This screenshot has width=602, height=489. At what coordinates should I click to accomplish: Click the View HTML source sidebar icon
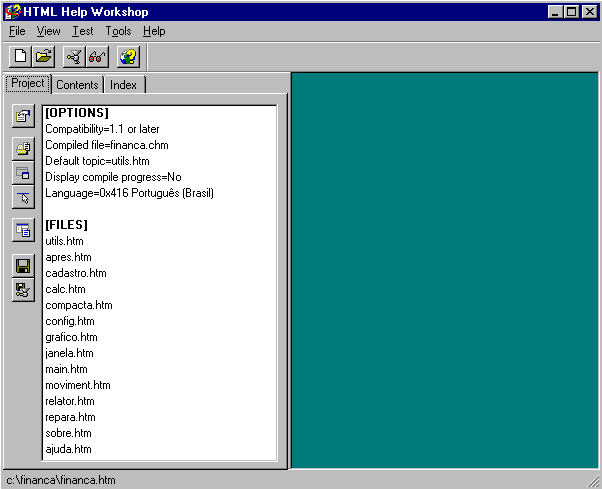tap(23, 230)
